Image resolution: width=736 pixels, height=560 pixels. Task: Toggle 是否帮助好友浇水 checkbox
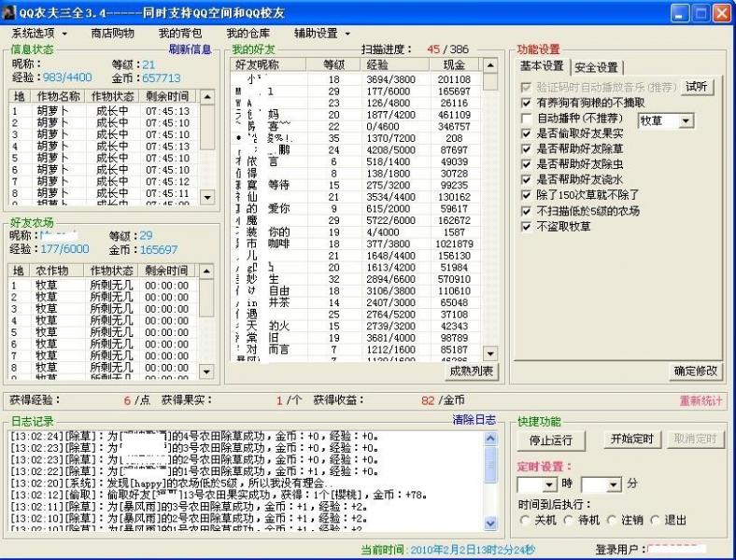point(526,179)
